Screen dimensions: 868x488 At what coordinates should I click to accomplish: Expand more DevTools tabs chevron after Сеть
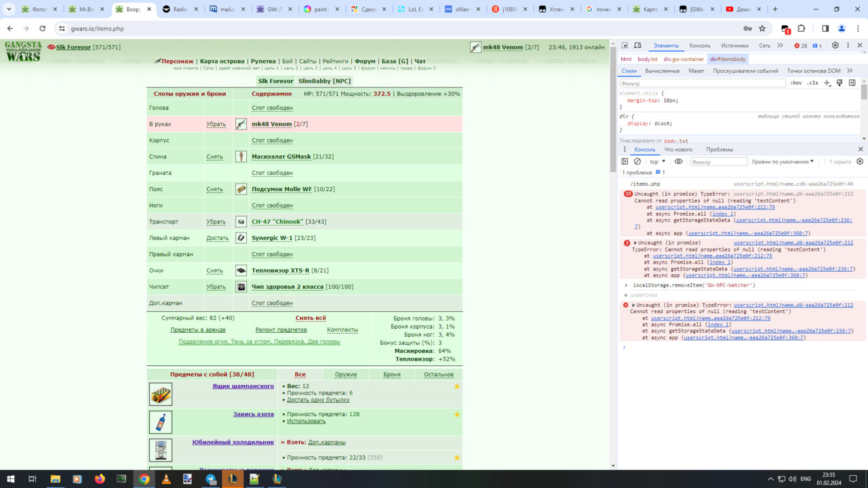(780, 45)
